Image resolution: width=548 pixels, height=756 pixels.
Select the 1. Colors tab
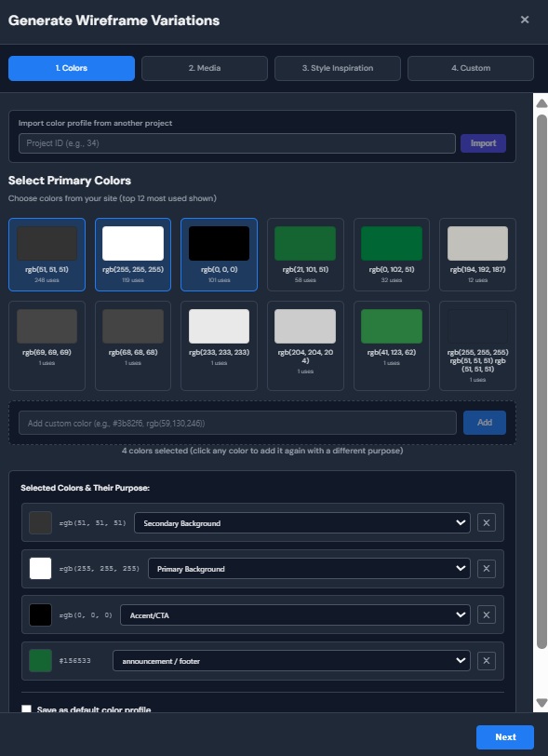[x=72, y=68]
